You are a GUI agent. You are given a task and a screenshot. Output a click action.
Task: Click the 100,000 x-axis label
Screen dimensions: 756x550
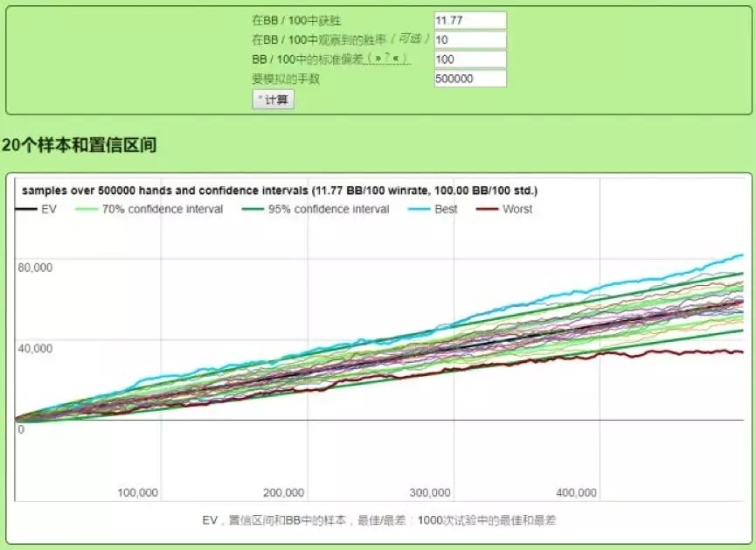click(138, 492)
